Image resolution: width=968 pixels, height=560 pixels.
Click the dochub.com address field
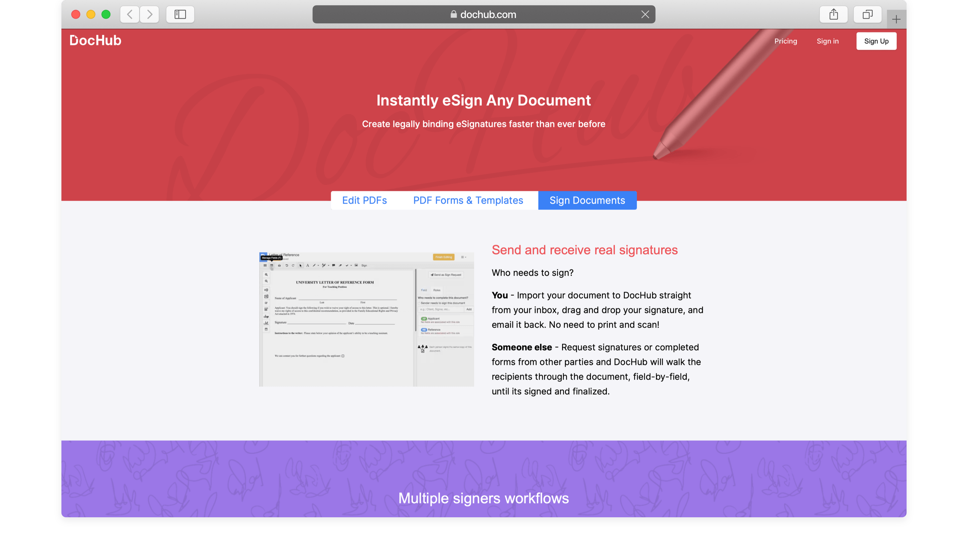pyautogui.click(x=488, y=15)
